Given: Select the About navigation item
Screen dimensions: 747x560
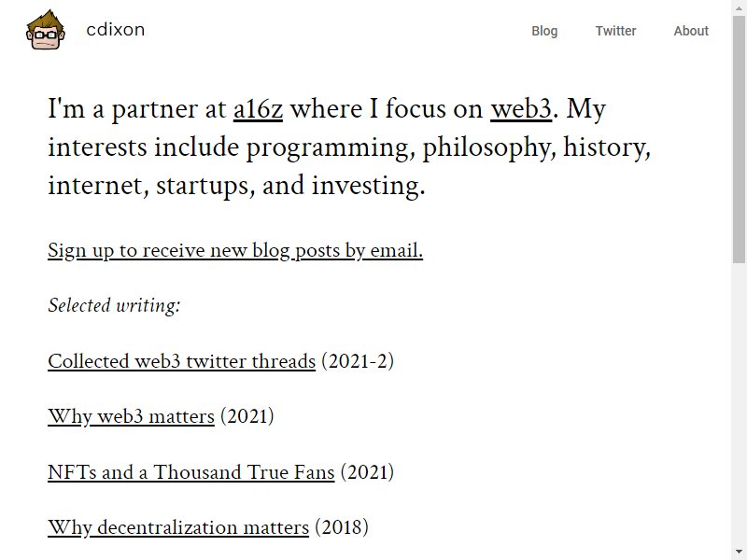Looking at the screenshot, I should 691,31.
